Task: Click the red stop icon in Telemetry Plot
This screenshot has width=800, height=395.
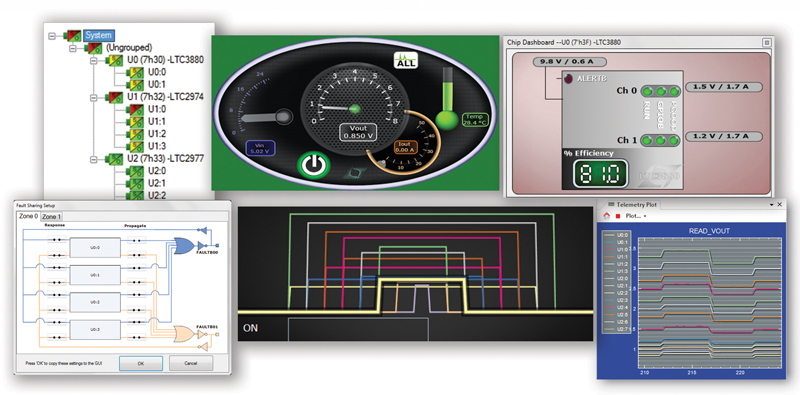Action: [617, 216]
